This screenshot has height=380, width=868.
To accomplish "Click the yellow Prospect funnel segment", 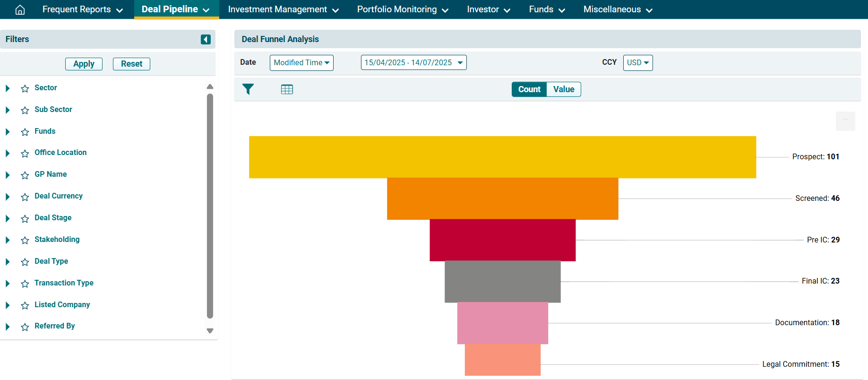I will coord(502,157).
